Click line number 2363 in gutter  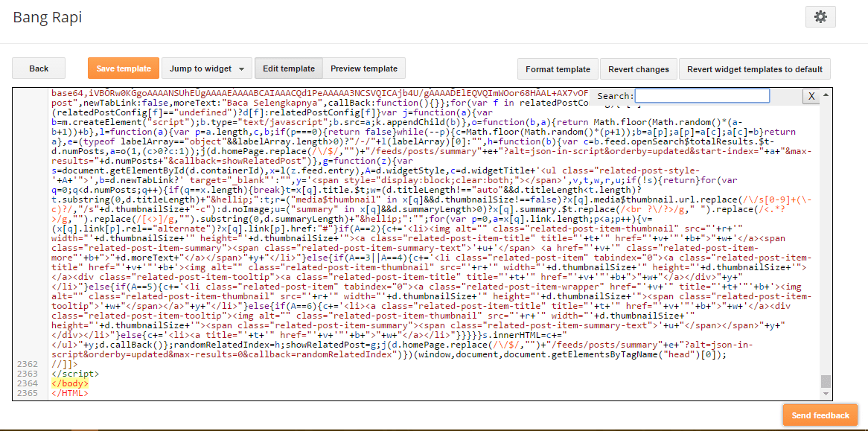[27, 374]
